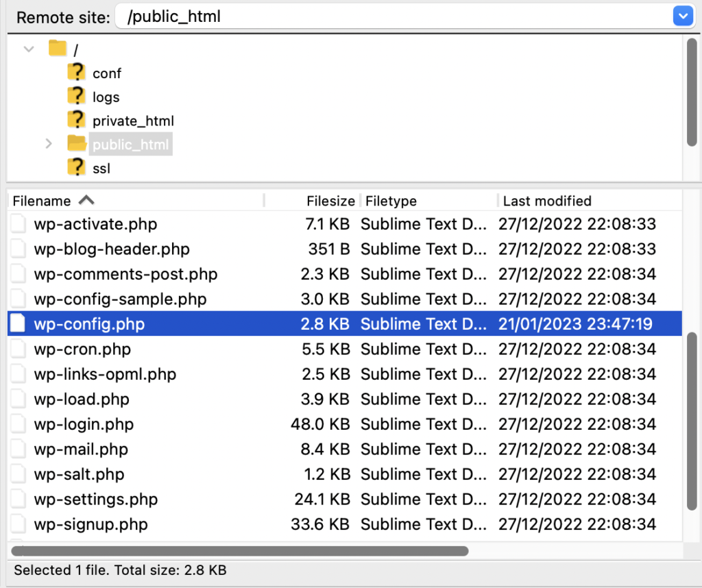Click the wp-config-sample.php file icon
This screenshot has height=588, width=702.
(18, 299)
